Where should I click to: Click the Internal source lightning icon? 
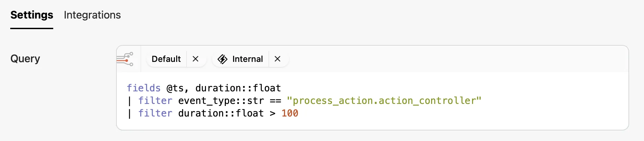click(222, 59)
